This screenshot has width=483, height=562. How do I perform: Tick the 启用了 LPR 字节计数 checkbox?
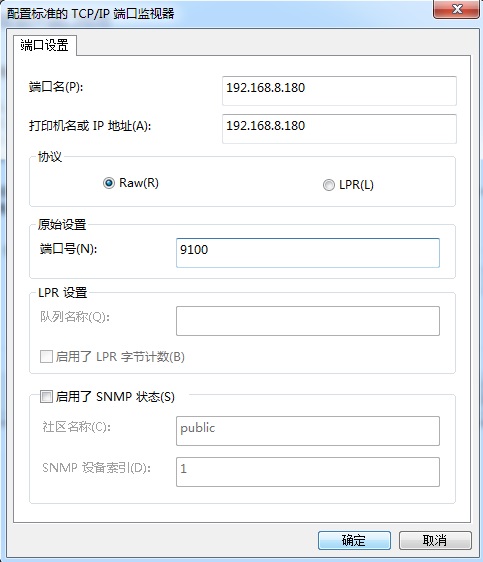pos(46,357)
